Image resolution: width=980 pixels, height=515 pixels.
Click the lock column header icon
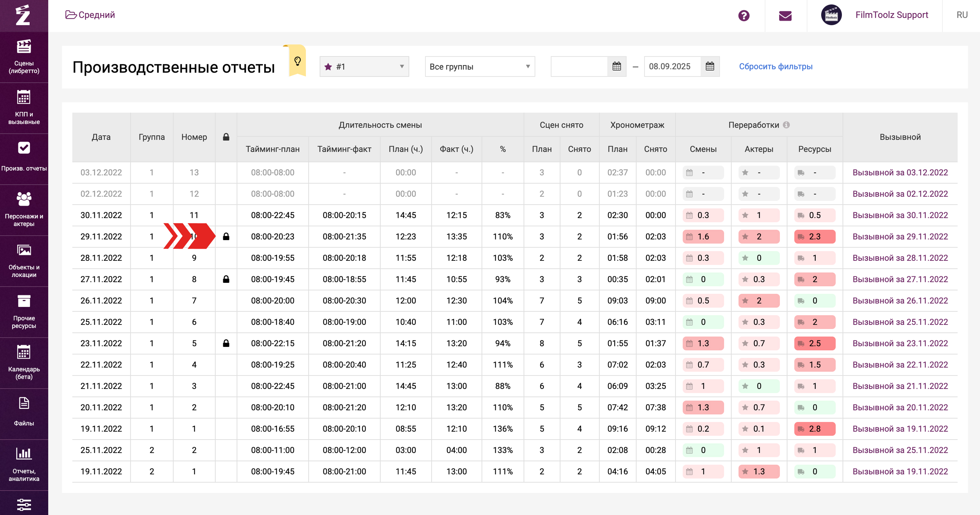226,137
